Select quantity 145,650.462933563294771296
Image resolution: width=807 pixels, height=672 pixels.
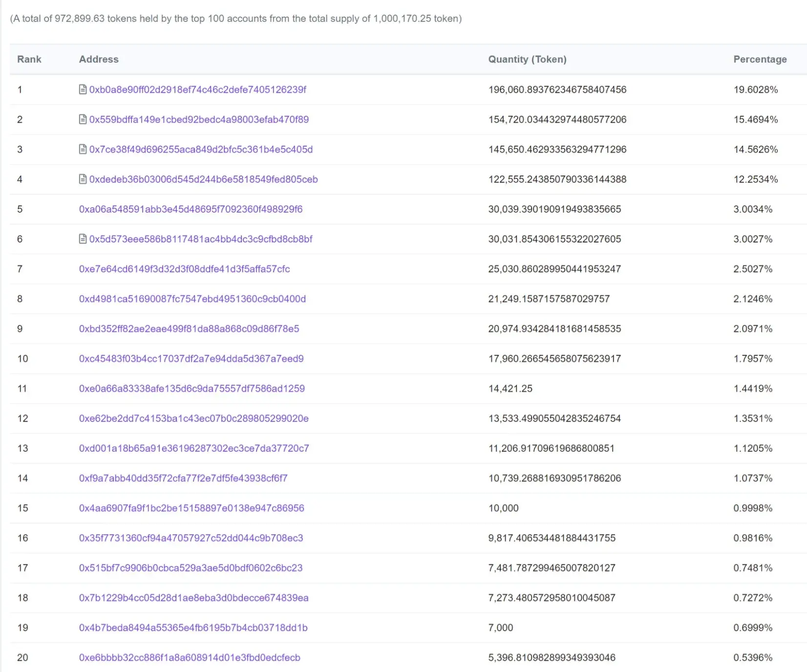tap(557, 149)
